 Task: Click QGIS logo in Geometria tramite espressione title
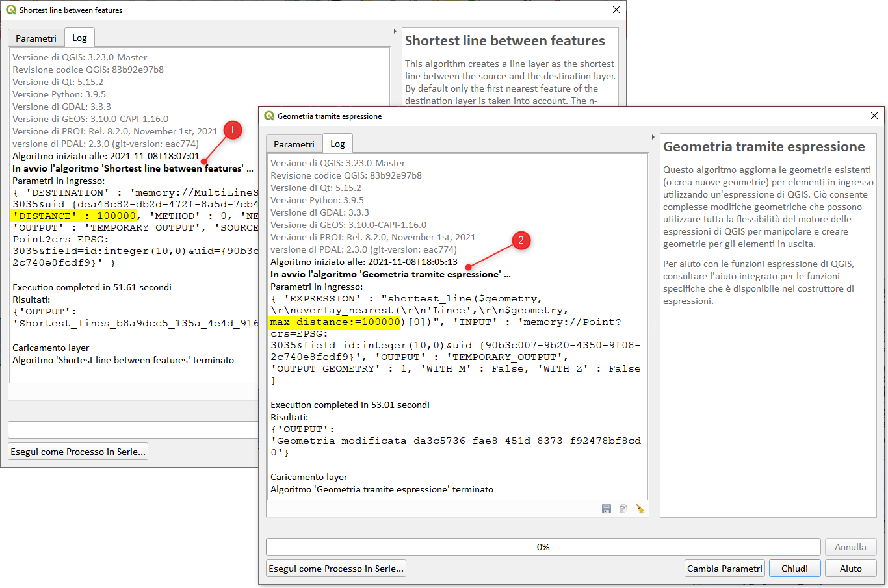tap(269, 116)
